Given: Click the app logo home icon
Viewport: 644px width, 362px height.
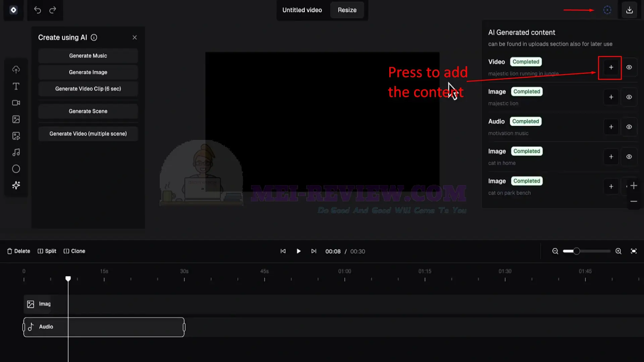Looking at the screenshot, I should 13,10.
